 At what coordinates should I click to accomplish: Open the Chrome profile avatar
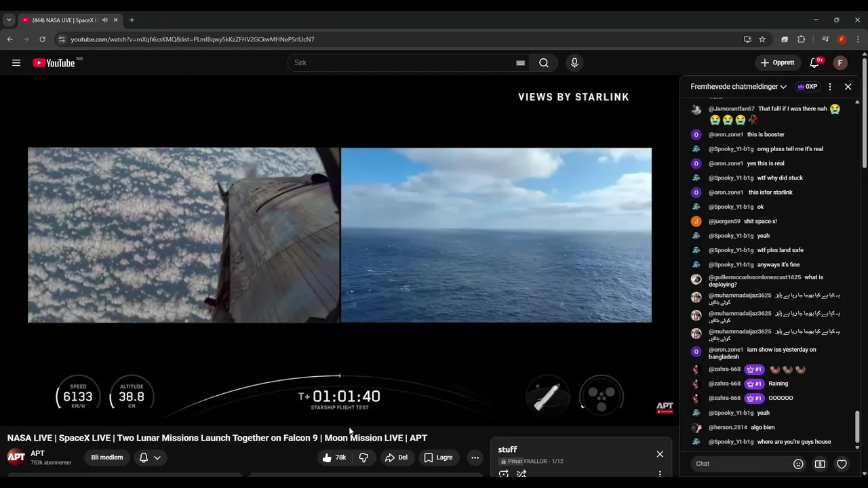(x=842, y=39)
